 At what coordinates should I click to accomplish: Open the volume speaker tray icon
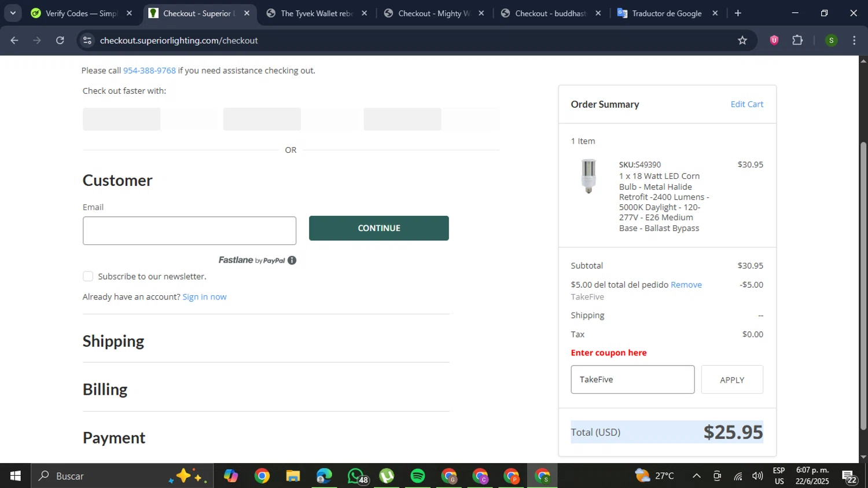[757, 476]
